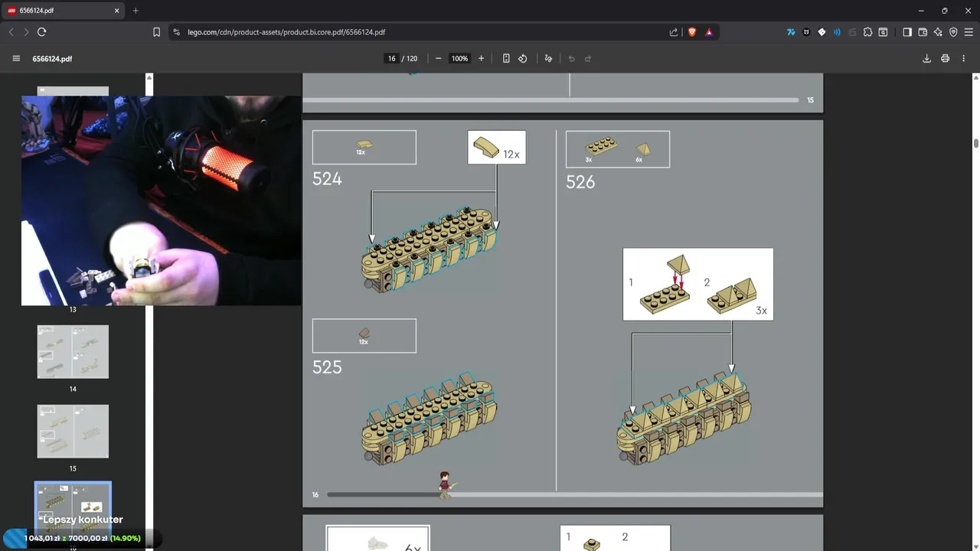980x551 pixels.
Task: Reload the page in the browser
Action: pyautogui.click(x=42, y=32)
